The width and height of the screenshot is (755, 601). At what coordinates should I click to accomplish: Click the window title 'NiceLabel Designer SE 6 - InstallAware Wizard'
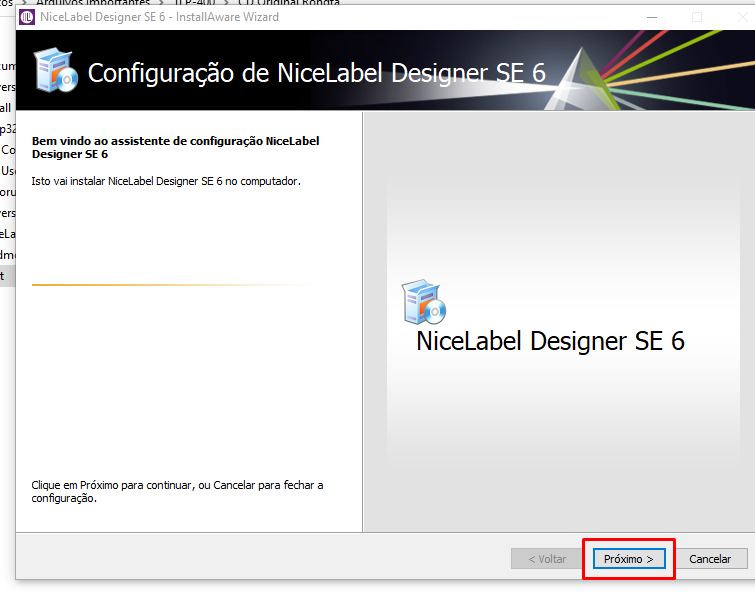point(159,17)
